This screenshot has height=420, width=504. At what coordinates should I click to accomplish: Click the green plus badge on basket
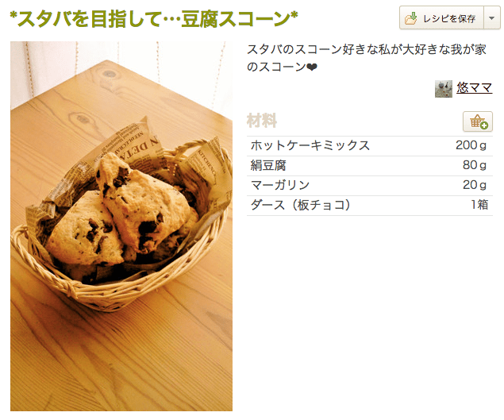click(x=484, y=125)
